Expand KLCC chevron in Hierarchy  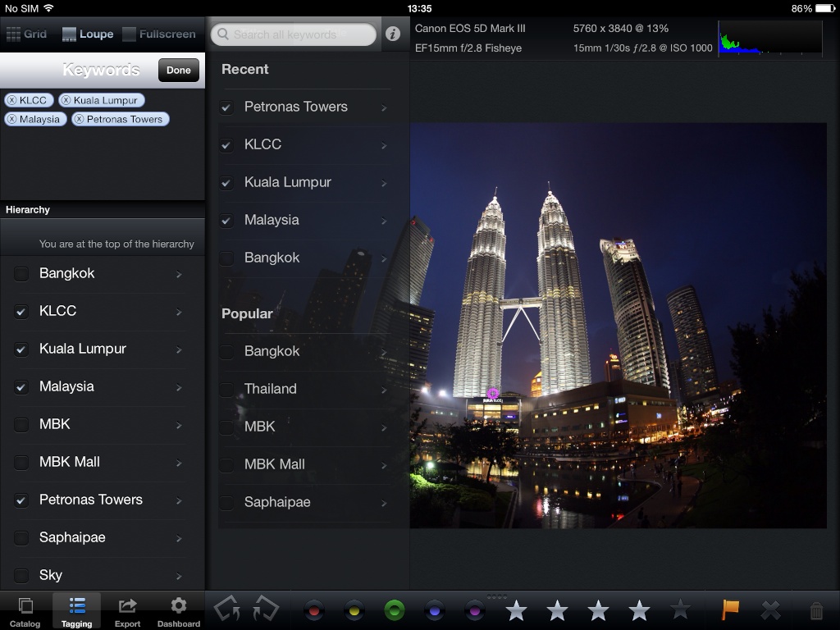click(x=179, y=312)
